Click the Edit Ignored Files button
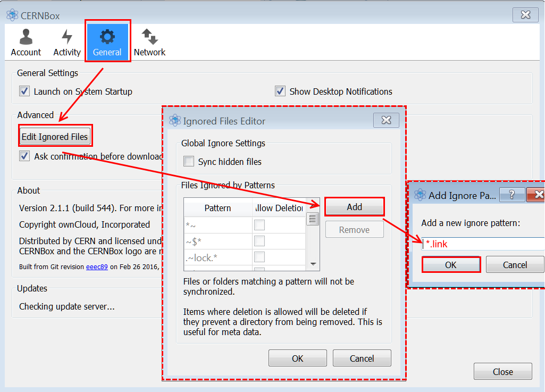Image resolution: width=545 pixels, height=392 pixels. (55, 137)
